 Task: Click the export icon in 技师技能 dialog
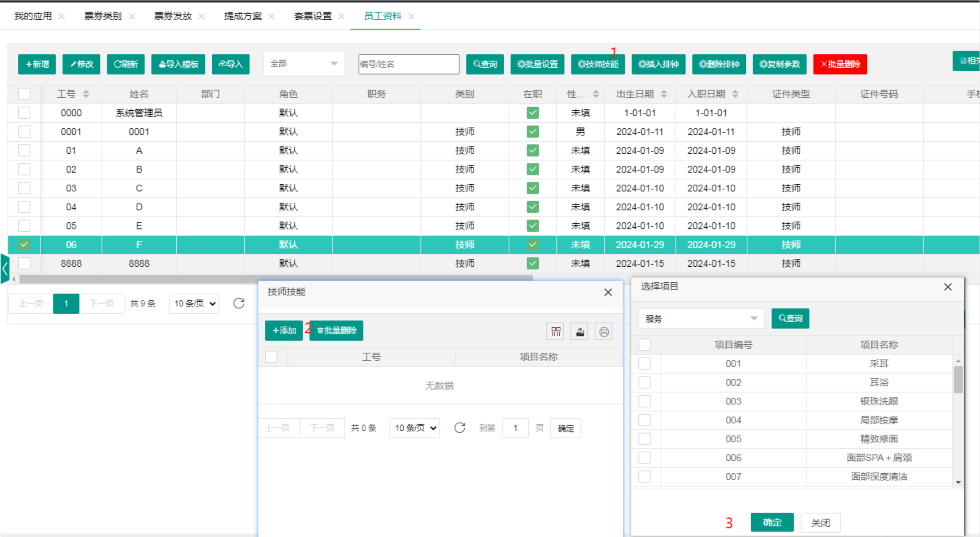580,331
